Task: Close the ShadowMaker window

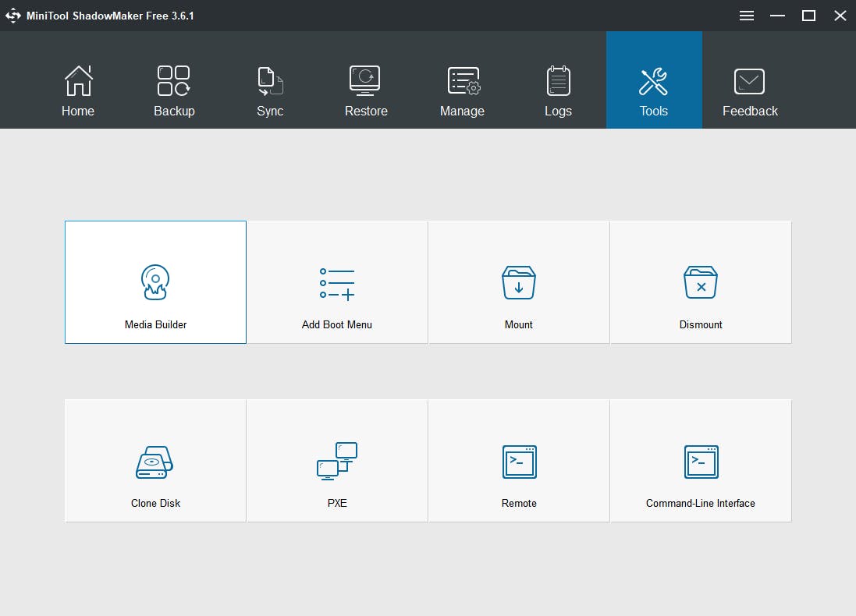Action: [840, 16]
